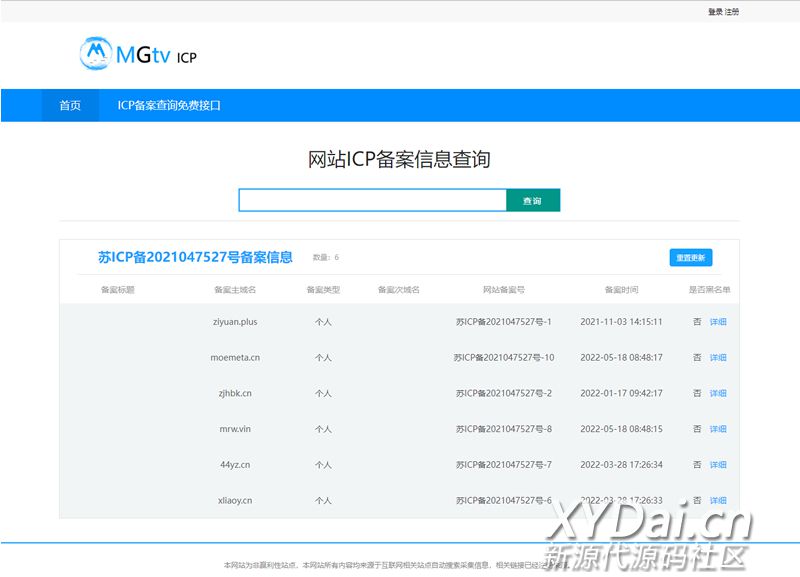Viewport: 800px width, 577px height.
Task: Open 详细 for zjhbk.cn
Action: (x=718, y=393)
